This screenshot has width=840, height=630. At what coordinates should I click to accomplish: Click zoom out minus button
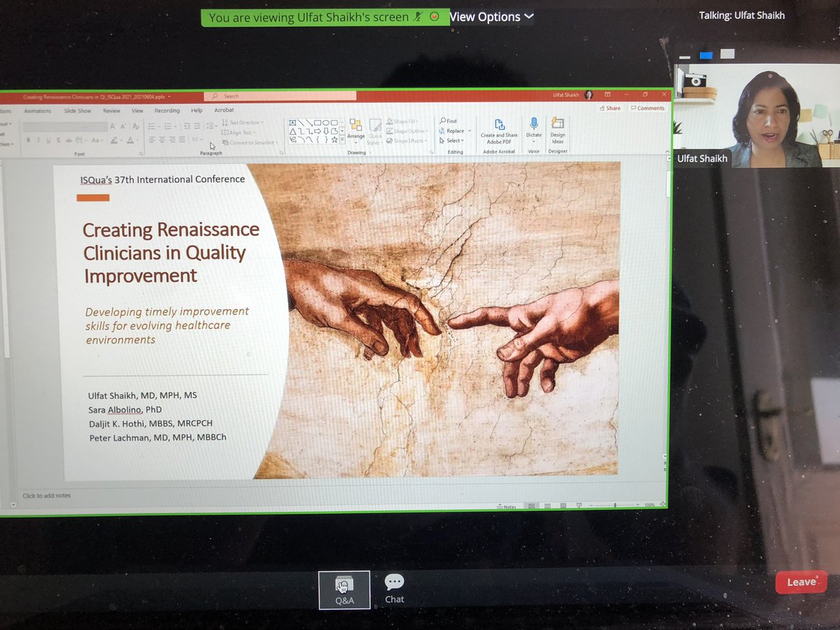591,505
